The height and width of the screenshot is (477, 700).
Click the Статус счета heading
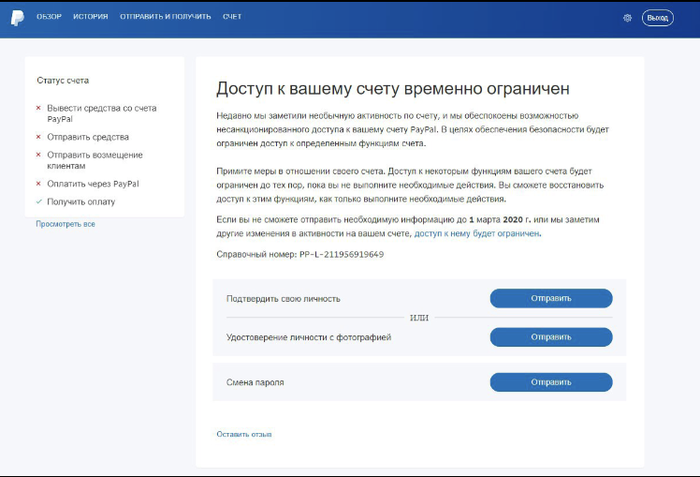tap(63, 80)
